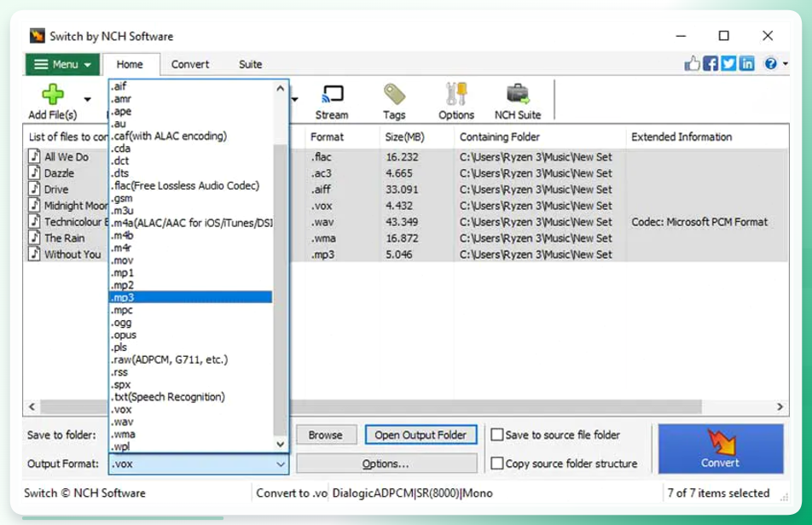Select .m4a(ALAC/AAC for iOS/iTunes) format entry
812x525 pixels.
click(190, 223)
